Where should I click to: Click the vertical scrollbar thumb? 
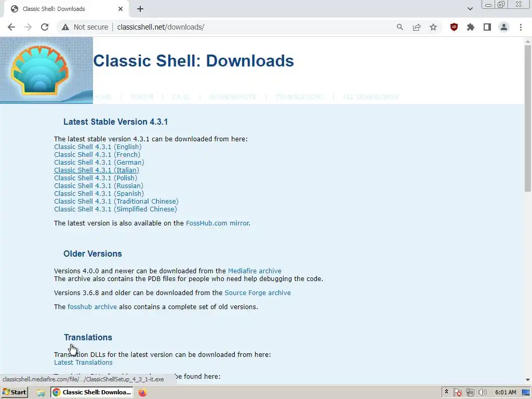(x=528, y=118)
